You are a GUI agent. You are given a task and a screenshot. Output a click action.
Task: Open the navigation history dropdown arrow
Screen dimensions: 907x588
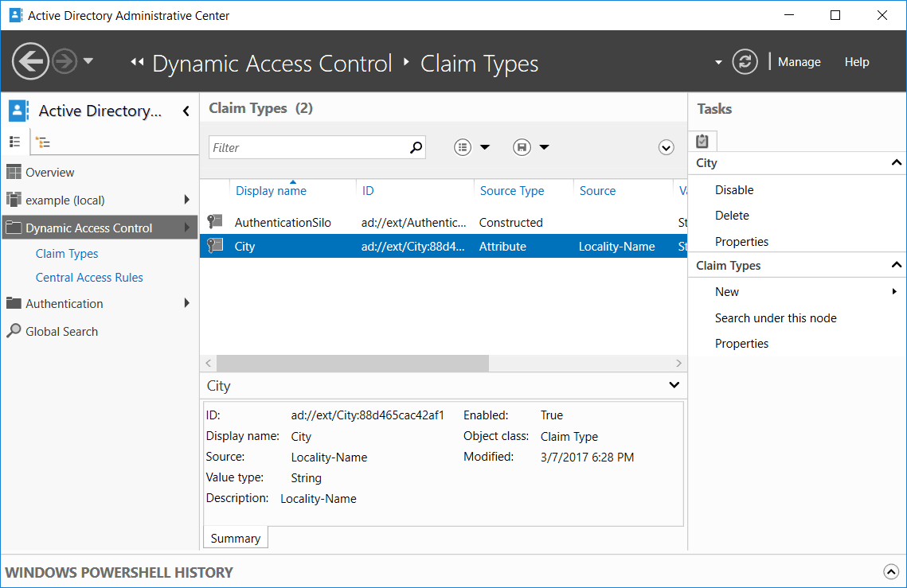[88, 60]
